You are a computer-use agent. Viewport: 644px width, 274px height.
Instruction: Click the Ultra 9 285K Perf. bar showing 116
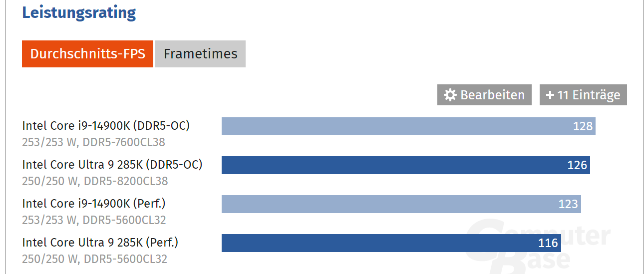click(x=391, y=243)
